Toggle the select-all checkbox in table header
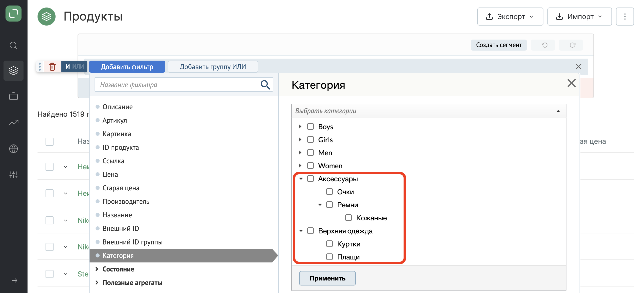This screenshot has width=644, height=293. pyautogui.click(x=50, y=141)
